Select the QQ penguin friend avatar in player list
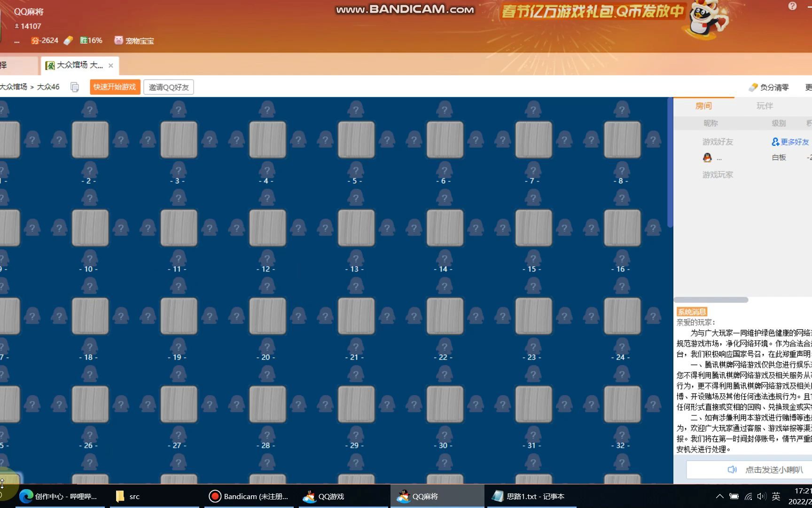The height and width of the screenshot is (508, 812). [707, 158]
